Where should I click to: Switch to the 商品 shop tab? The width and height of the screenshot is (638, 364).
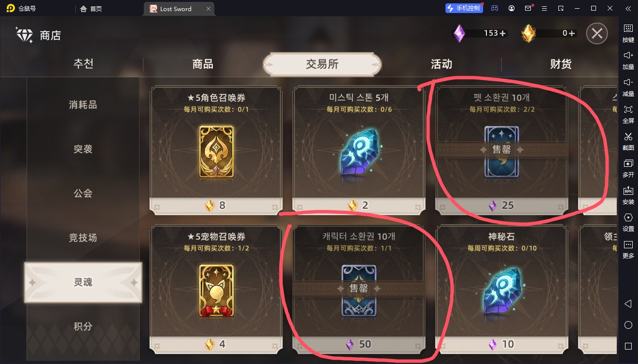coord(203,64)
